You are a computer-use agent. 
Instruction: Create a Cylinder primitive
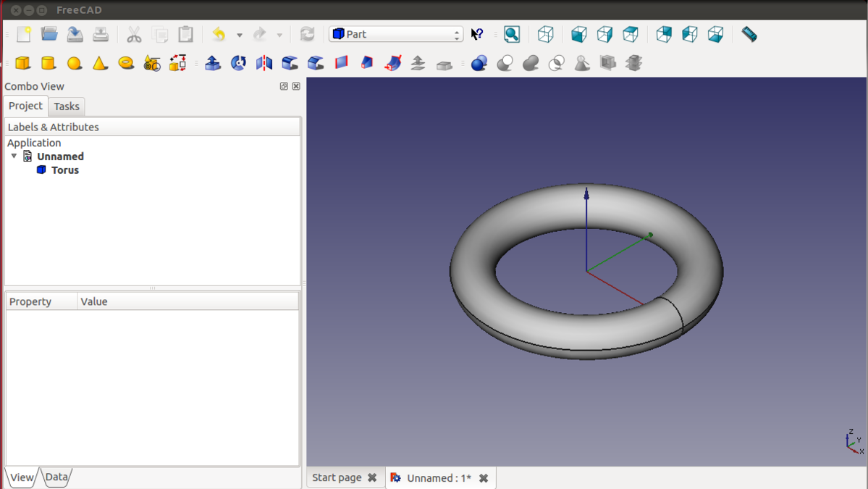[49, 64]
